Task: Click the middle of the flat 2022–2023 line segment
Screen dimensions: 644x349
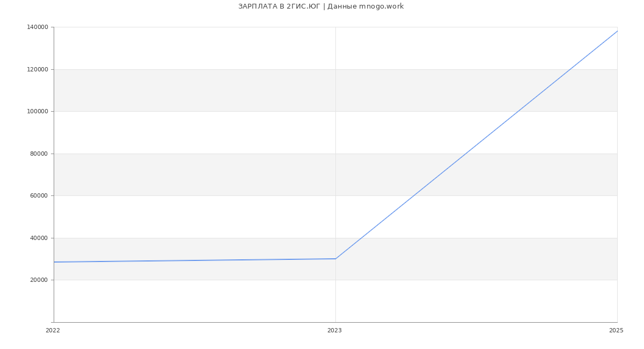Action: pos(195,260)
